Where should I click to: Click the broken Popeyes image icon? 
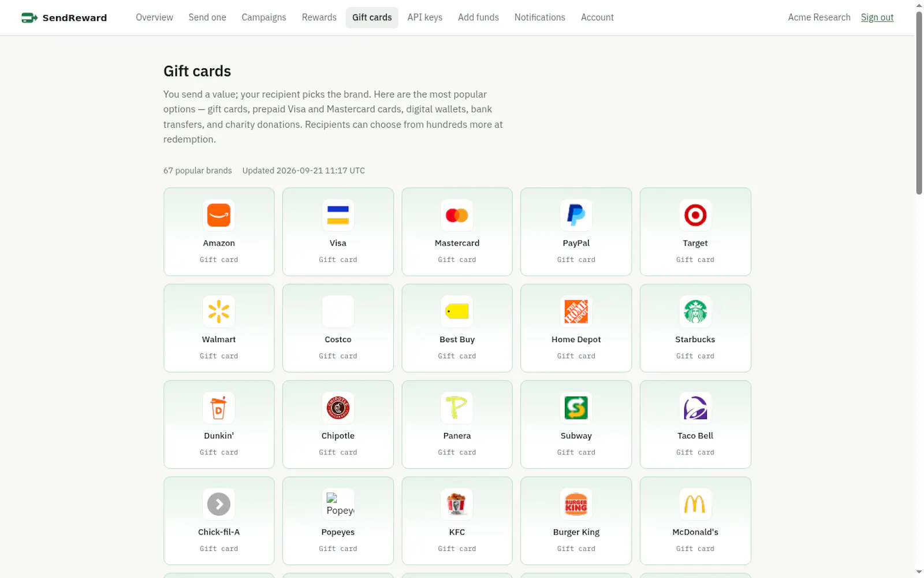tap(340, 504)
